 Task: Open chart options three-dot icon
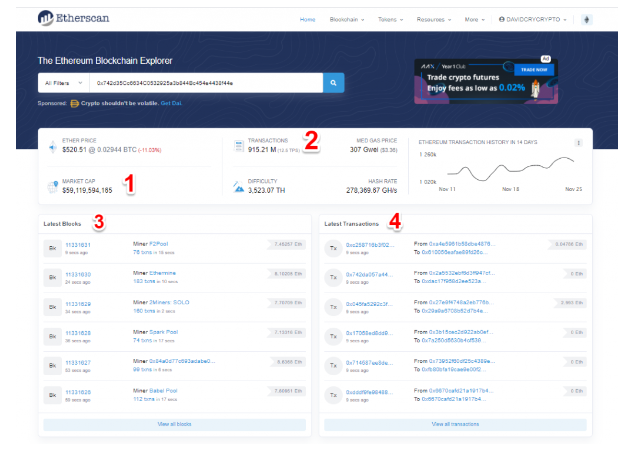[x=578, y=143]
